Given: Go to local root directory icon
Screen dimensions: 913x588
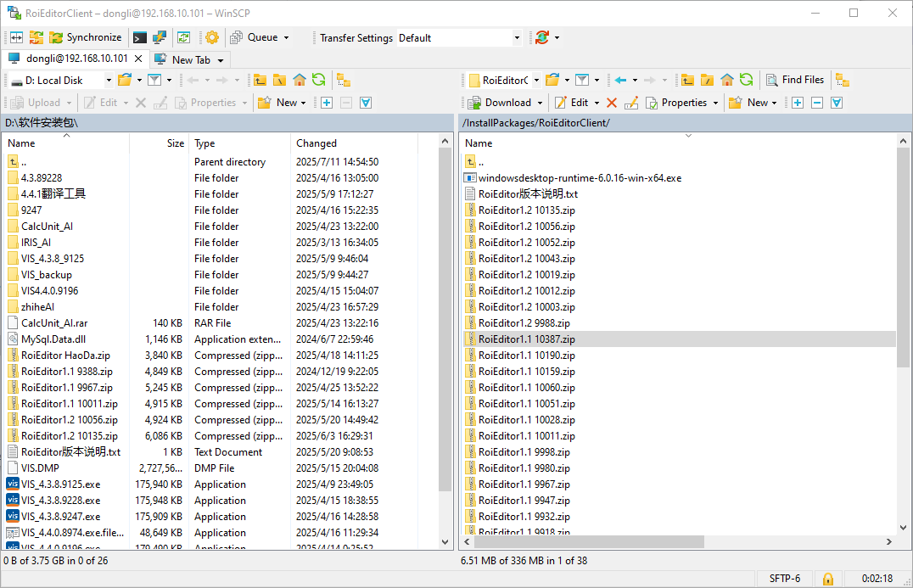Looking at the screenshot, I should point(279,80).
